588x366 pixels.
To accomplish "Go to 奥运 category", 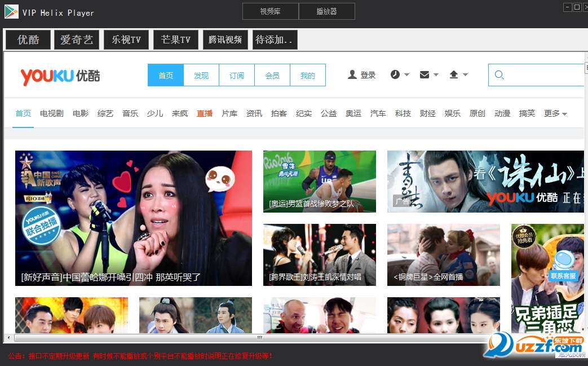I will coord(353,113).
